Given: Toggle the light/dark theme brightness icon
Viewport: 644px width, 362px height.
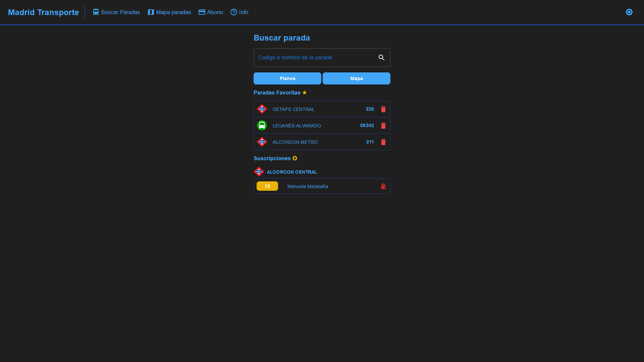Looking at the screenshot, I should [629, 12].
